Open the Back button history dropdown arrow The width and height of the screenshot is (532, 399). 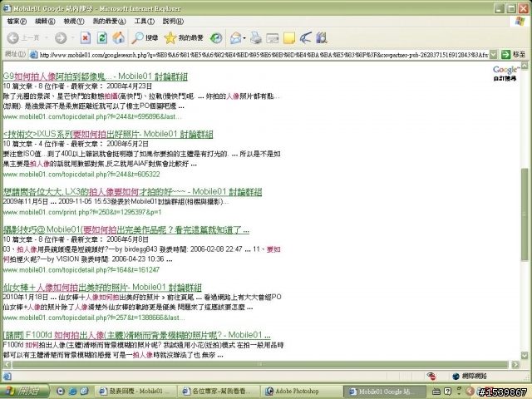tap(47, 37)
